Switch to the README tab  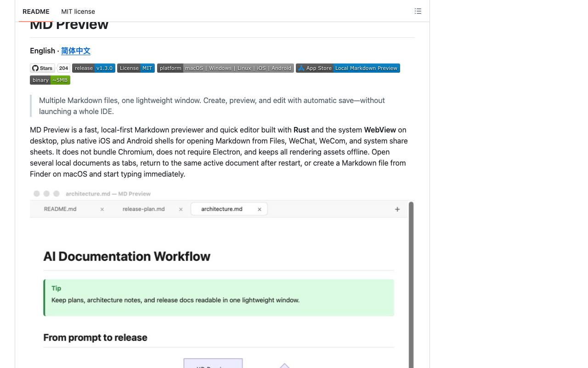point(36,11)
